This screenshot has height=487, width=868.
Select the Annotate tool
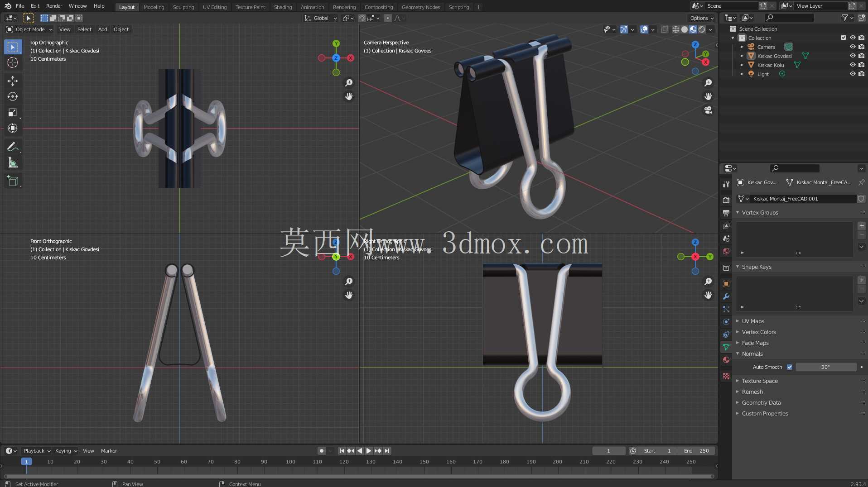(x=13, y=147)
